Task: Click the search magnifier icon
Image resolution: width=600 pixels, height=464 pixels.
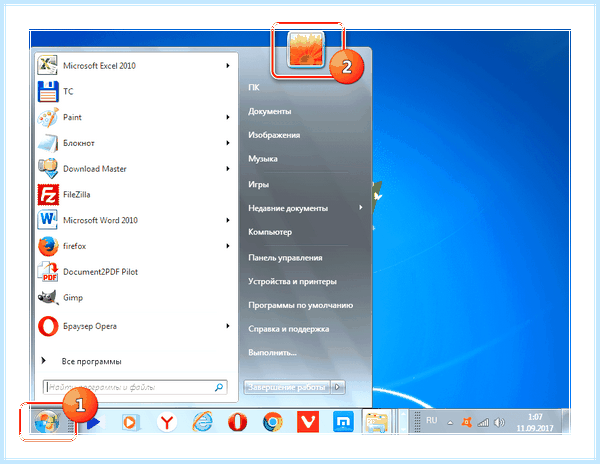Action: click(219, 387)
